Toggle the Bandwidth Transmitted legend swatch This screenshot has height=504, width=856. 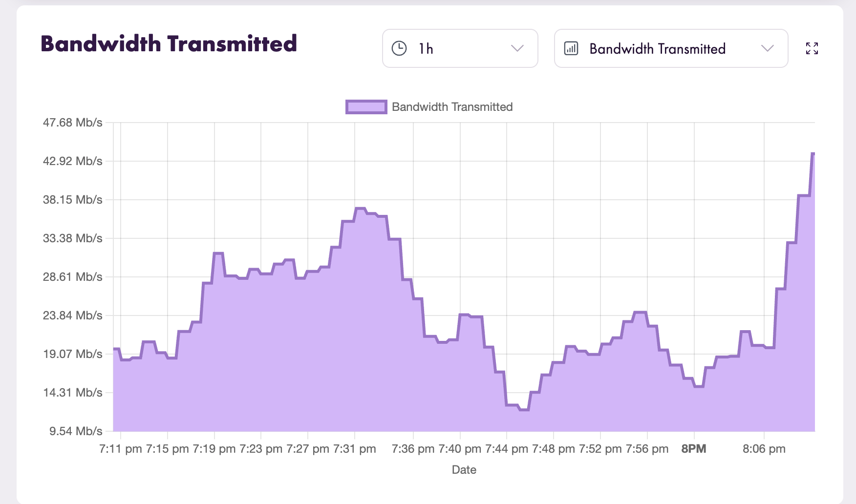click(x=366, y=107)
